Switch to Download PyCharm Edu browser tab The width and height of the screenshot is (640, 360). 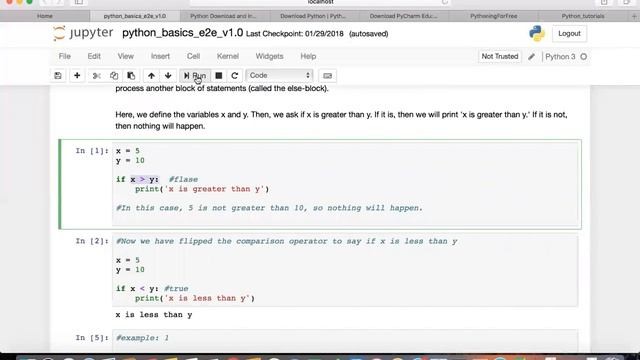click(404, 16)
